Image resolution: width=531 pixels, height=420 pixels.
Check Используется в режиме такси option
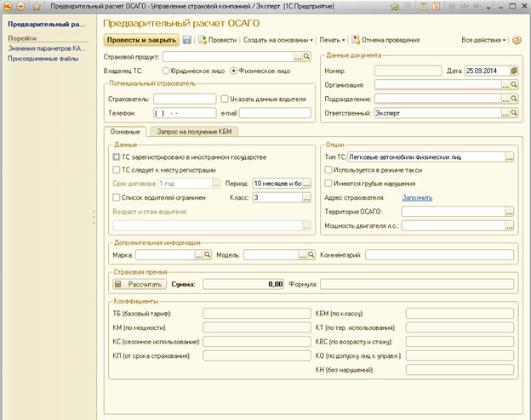tap(328, 170)
